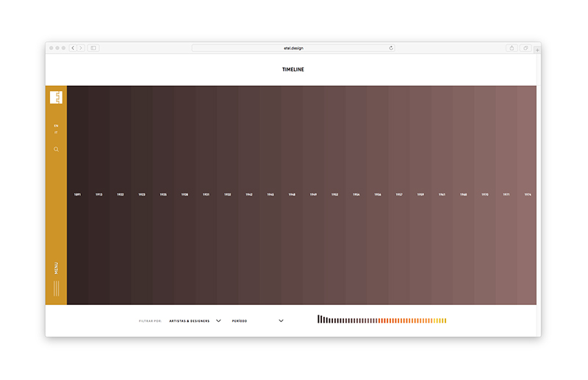Select the 1923 year marker
This screenshot has width=588, height=380.
pyautogui.click(x=142, y=195)
